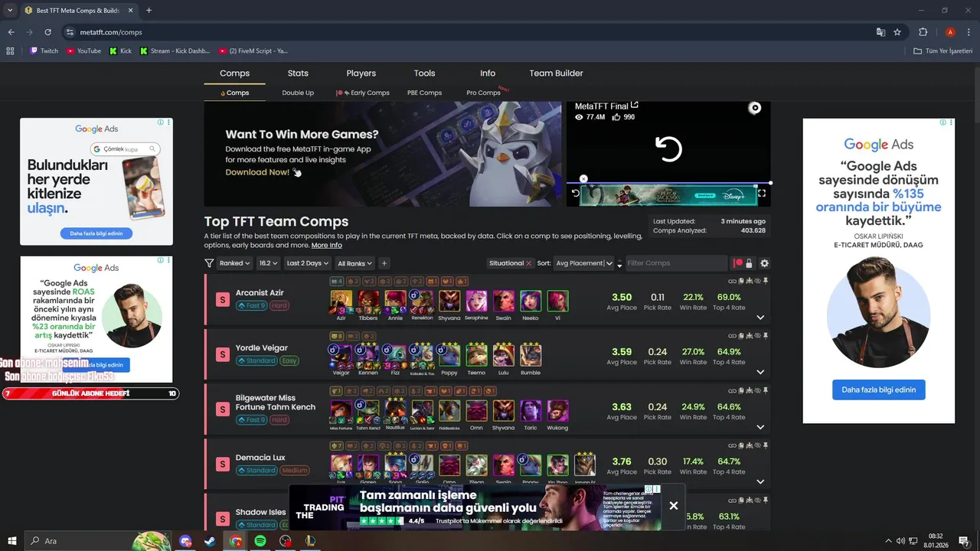Click Teemo champion icon in Yordle Veigar
Viewport: 980px width, 551px height.
click(x=476, y=356)
